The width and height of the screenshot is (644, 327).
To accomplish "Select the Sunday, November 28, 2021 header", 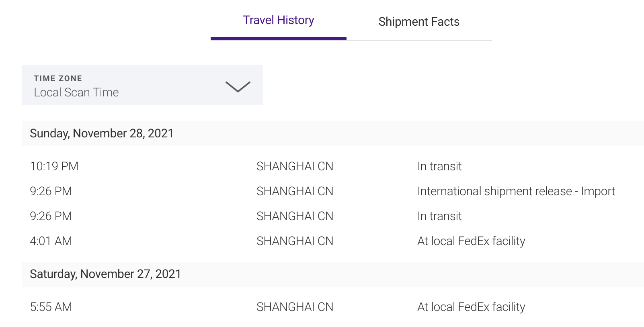I will (x=102, y=133).
